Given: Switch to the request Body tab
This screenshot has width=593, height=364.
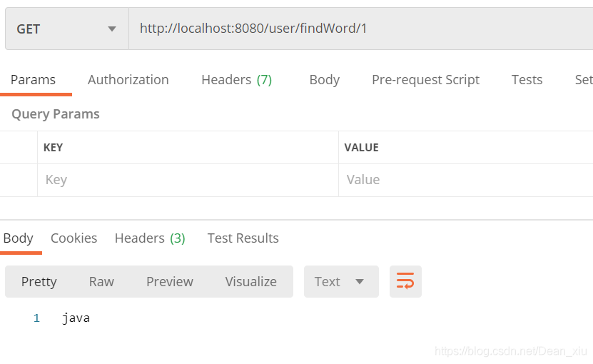Looking at the screenshot, I should [x=325, y=80].
